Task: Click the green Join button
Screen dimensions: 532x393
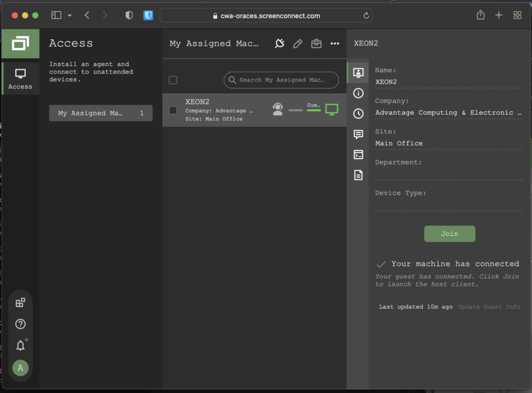Action: [450, 234]
